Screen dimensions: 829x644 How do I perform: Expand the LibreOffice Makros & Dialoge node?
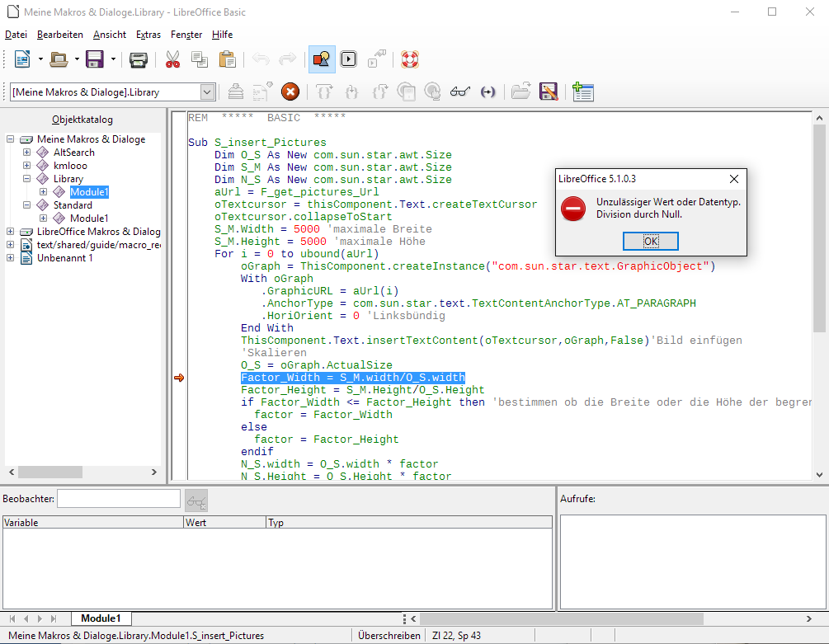pos(10,232)
